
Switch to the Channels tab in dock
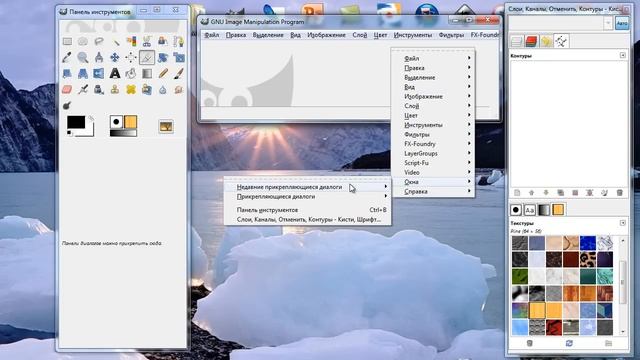point(531,41)
